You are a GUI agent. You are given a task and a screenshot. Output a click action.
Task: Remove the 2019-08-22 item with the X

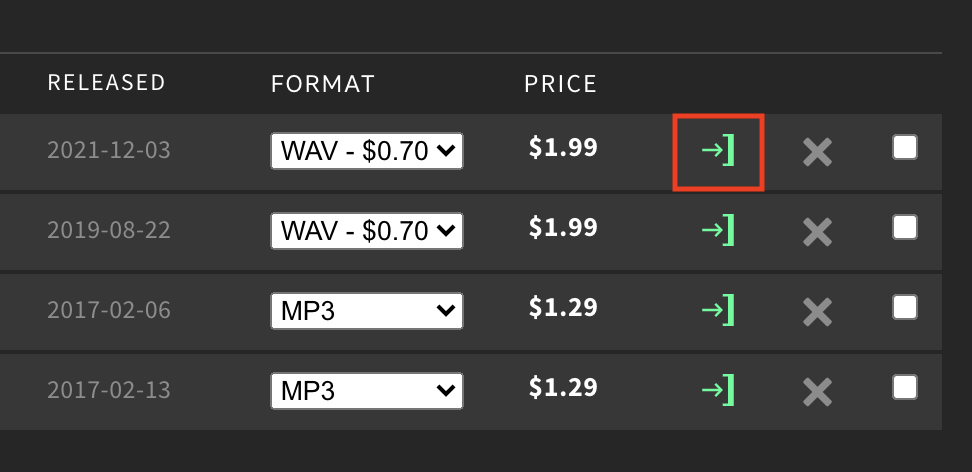pos(817,232)
